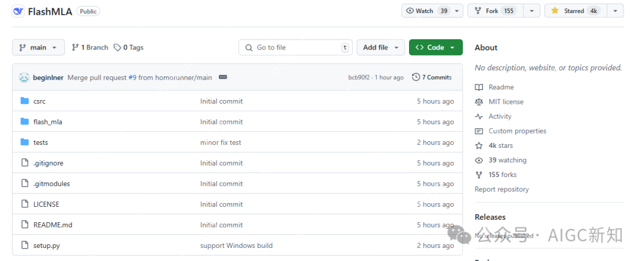Open the fork options dropdown arrow
Viewport: 644px width, 261px height.
532,11
